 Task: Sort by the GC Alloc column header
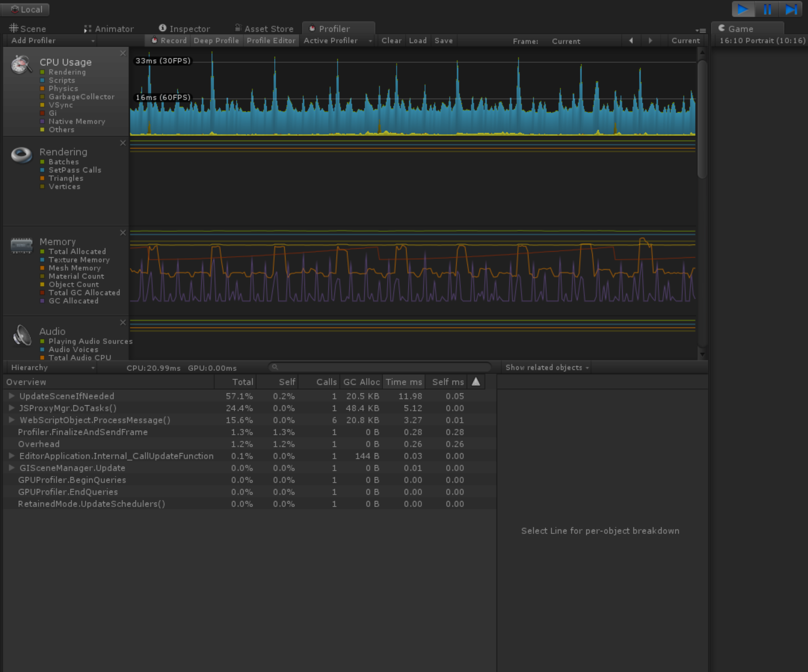(361, 382)
